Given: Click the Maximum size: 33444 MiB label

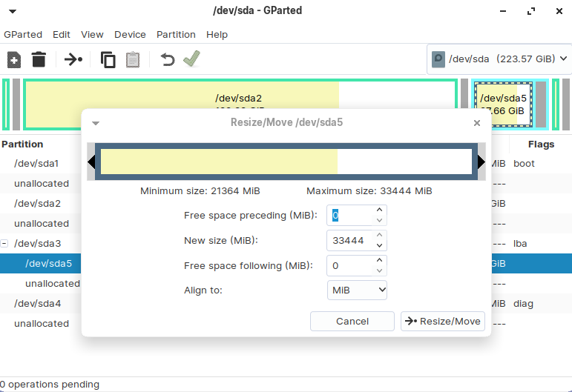Looking at the screenshot, I should click(369, 191).
